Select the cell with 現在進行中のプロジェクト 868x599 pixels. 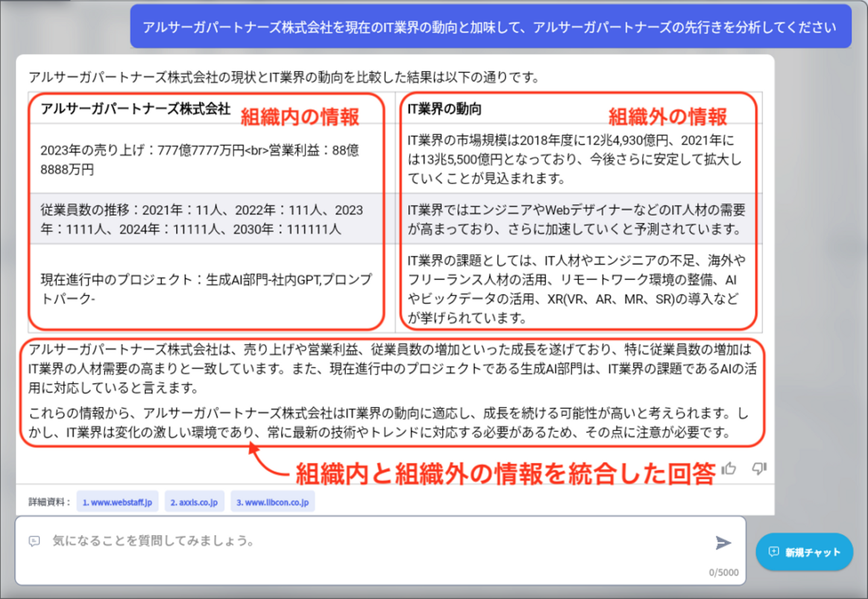pos(212,288)
